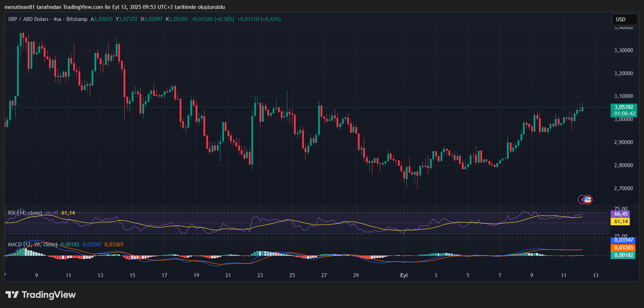The width and height of the screenshot is (644, 308).
Task: Click the blue MACD value label 0,03547
Action: [624, 240]
